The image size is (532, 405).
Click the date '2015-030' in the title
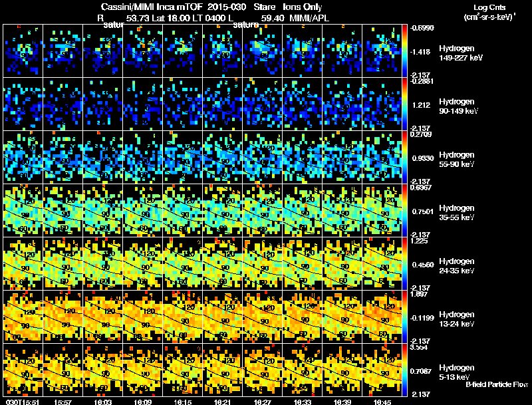click(x=226, y=7)
